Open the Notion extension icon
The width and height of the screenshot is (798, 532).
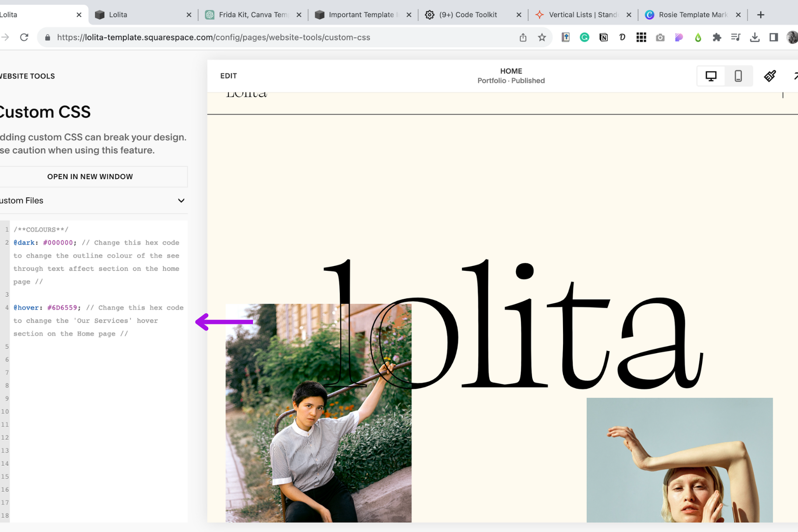point(603,38)
